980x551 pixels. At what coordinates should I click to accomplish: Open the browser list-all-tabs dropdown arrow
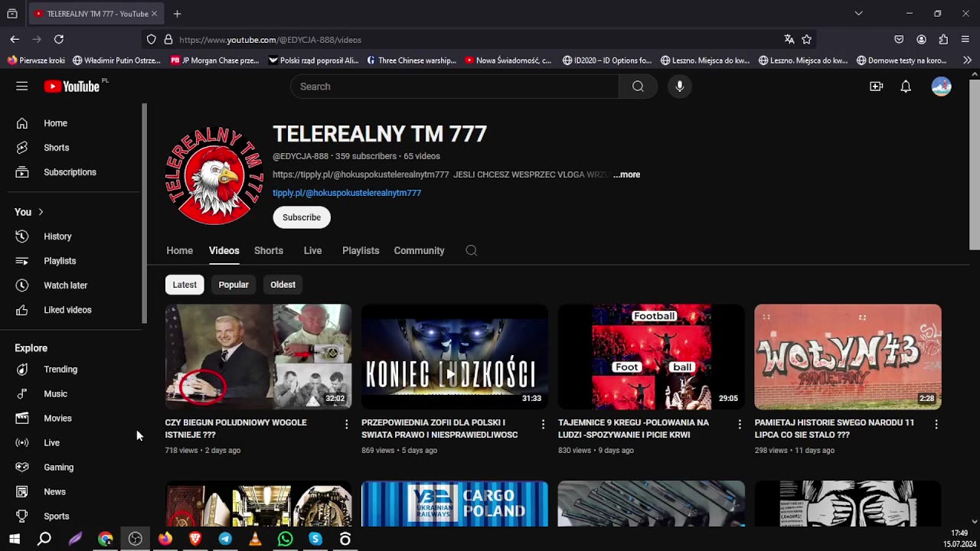point(858,14)
